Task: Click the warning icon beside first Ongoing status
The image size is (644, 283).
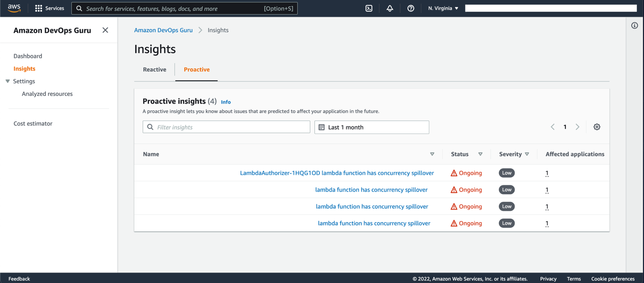Action: pyautogui.click(x=454, y=173)
